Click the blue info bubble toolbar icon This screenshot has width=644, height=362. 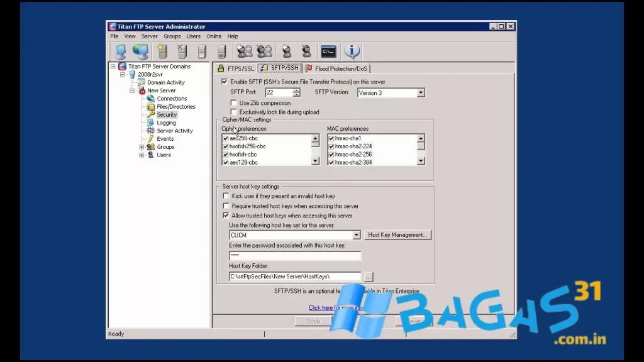click(x=352, y=52)
